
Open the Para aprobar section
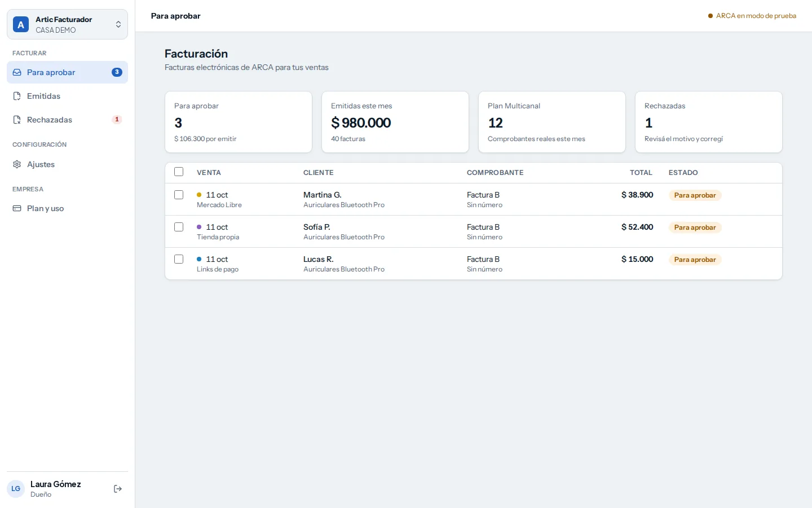coord(67,72)
